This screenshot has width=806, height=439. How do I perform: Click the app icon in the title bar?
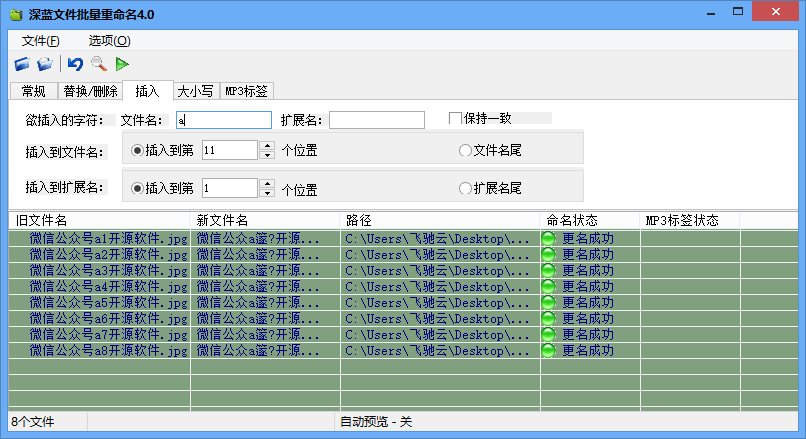[16, 14]
